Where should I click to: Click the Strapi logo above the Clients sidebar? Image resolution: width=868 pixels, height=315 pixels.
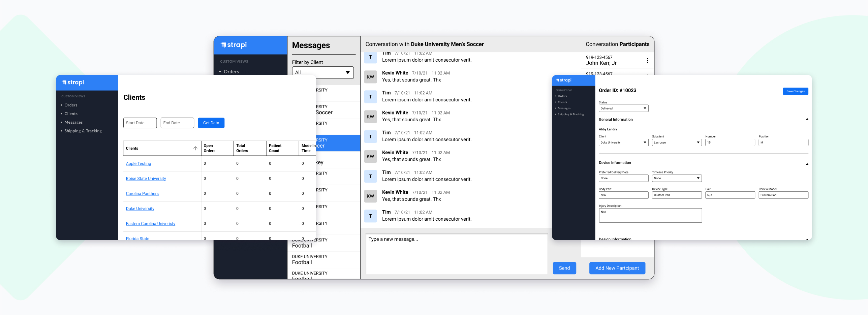click(x=73, y=83)
